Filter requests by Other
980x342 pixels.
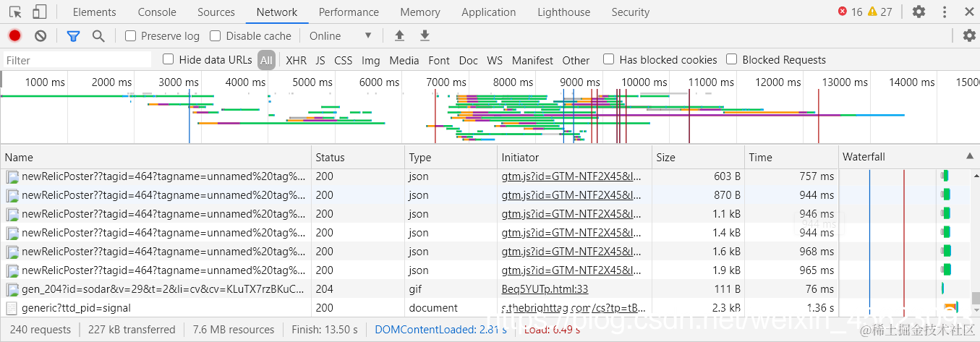click(576, 60)
